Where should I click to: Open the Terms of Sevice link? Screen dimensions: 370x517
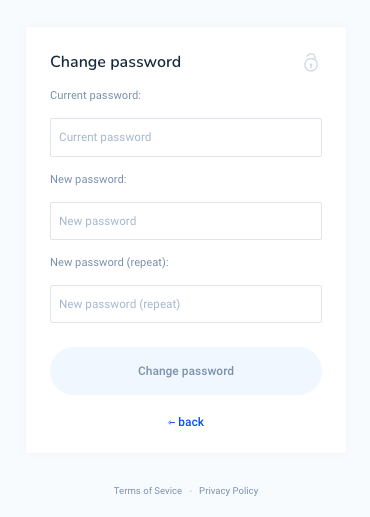[148, 491]
